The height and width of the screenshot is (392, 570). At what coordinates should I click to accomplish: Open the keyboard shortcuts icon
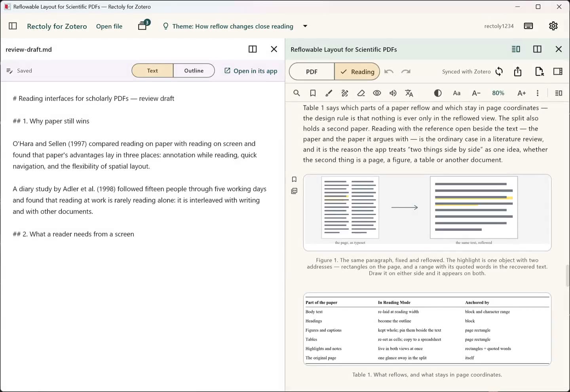pyautogui.click(x=528, y=26)
